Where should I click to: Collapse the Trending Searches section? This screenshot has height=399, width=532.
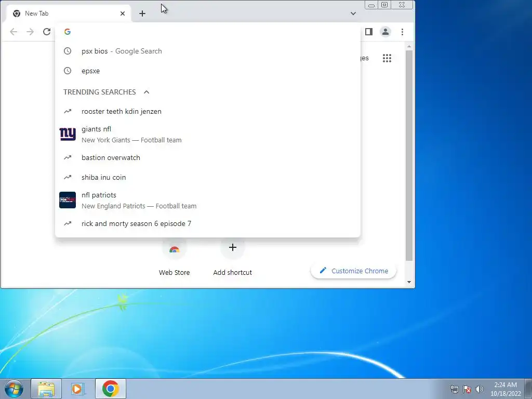click(147, 92)
